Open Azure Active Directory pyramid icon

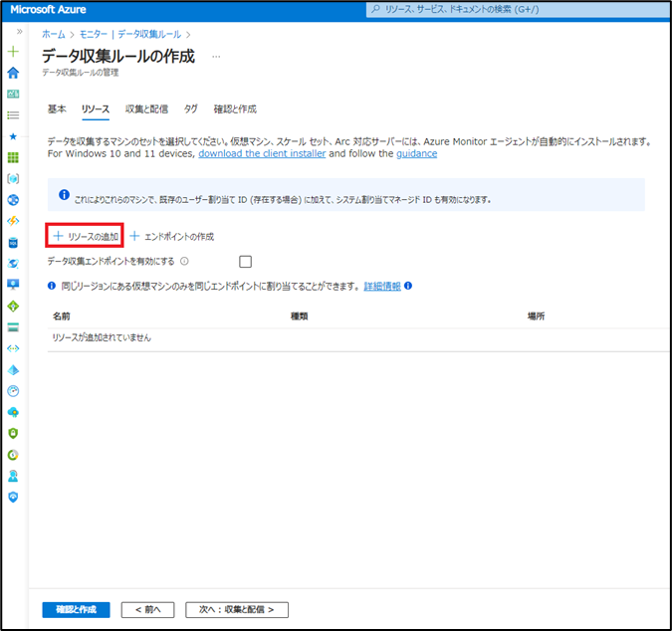point(13,369)
